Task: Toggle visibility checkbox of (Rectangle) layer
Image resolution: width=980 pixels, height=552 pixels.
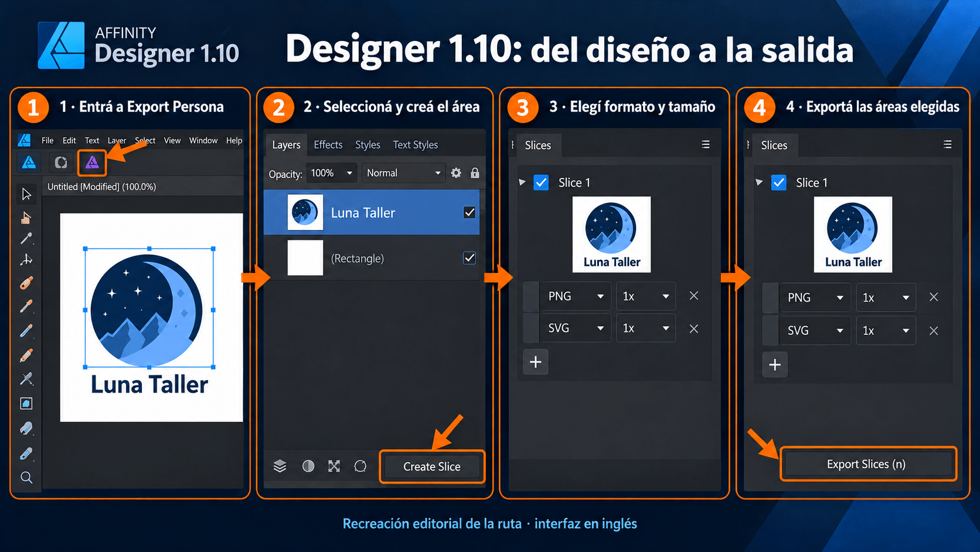Action: 469,258
